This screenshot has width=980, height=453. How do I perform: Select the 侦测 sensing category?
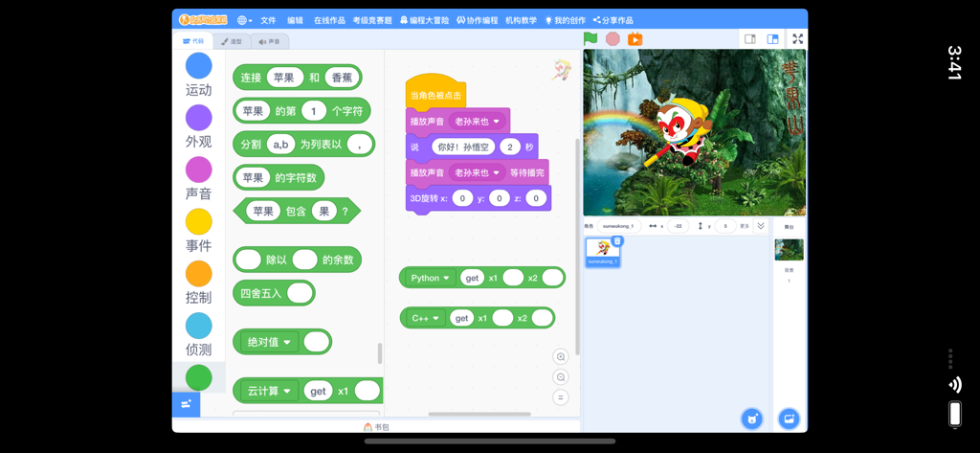199,335
